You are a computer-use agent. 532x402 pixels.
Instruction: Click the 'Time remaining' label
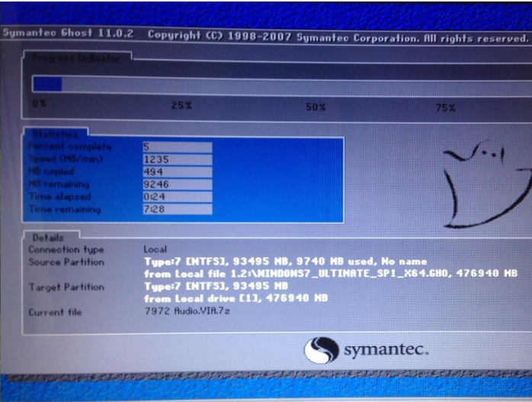click(x=65, y=209)
